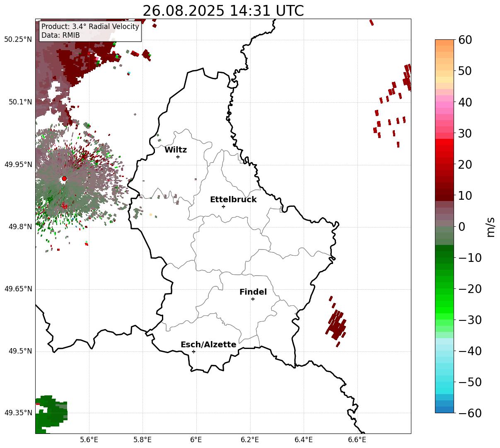Click the 6.2°E longitude label

(x=250, y=440)
